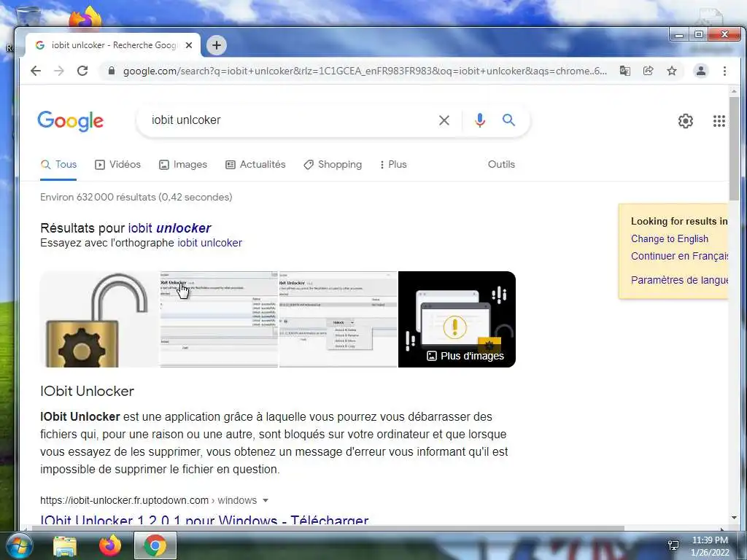Click the horizontal scrollbar at the bottom
This screenshot has height=560, width=747.
[328, 528]
